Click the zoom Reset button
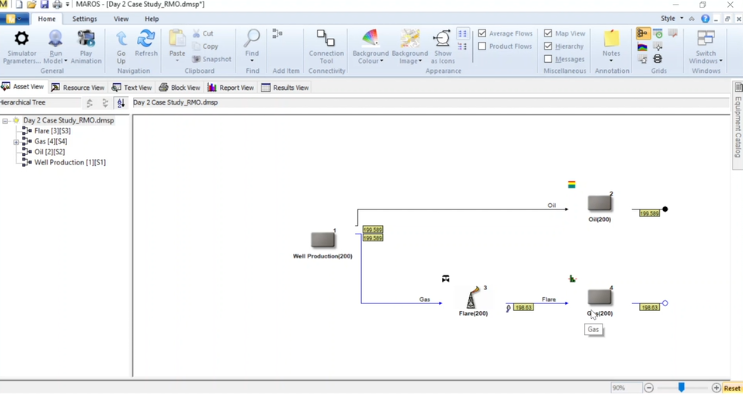The width and height of the screenshot is (746, 397). [x=732, y=388]
